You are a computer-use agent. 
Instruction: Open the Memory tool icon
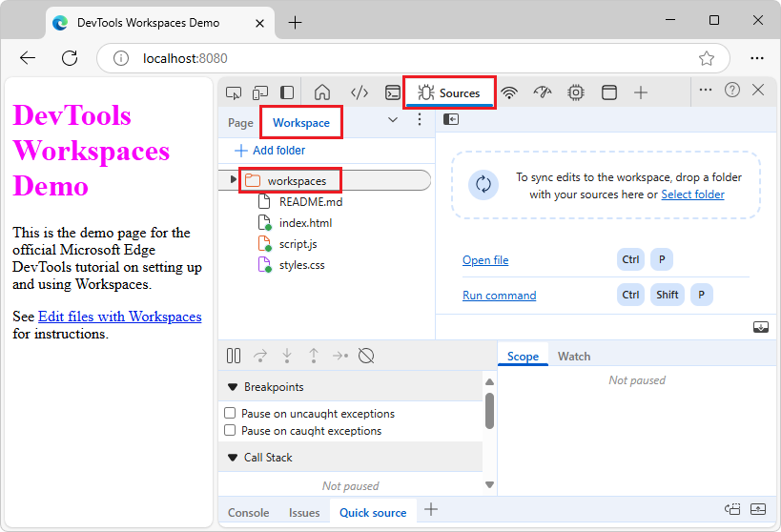[576, 92]
